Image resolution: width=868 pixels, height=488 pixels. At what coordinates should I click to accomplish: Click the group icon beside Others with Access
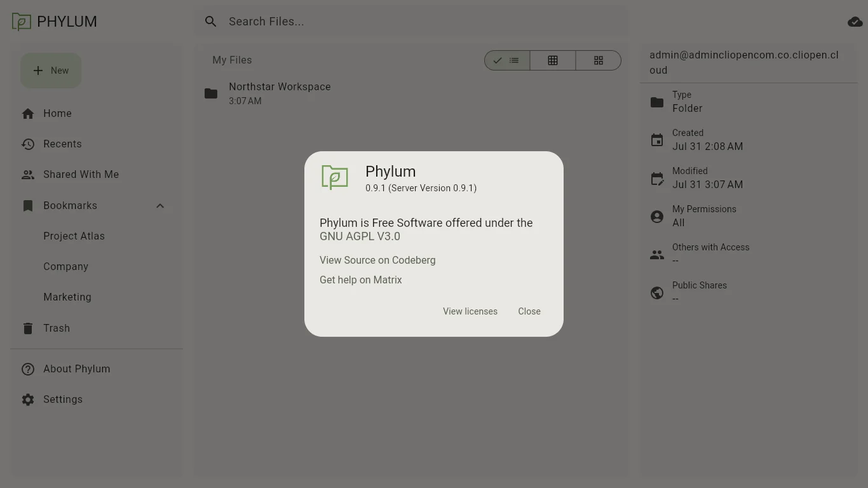(657, 255)
